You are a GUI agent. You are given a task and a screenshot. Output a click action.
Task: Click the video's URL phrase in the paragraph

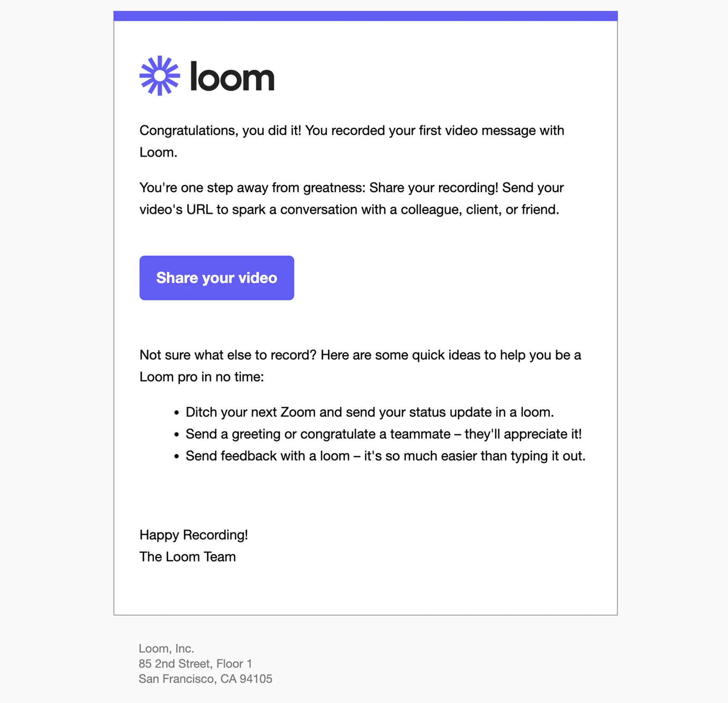(176, 209)
